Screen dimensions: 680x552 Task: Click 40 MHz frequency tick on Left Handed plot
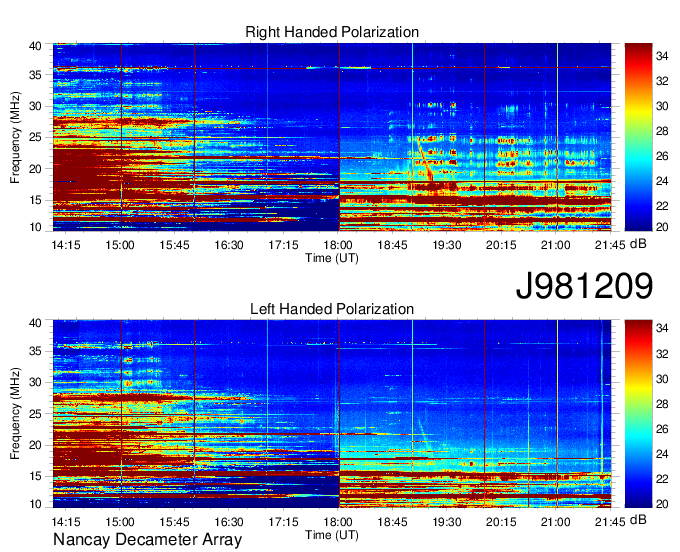pyautogui.click(x=35, y=323)
